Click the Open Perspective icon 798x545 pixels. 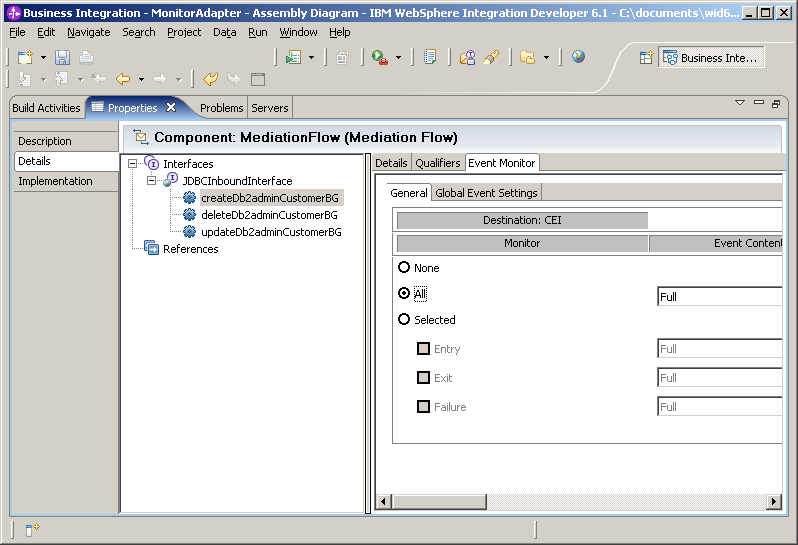tap(646, 58)
